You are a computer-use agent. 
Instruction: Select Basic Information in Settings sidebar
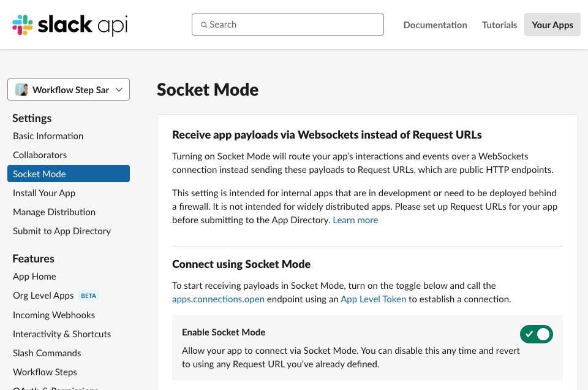point(48,136)
